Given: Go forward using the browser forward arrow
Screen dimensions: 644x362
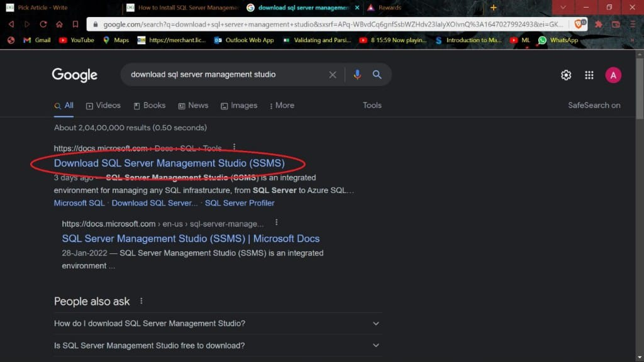Looking at the screenshot, I should click(x=27, y=25).
